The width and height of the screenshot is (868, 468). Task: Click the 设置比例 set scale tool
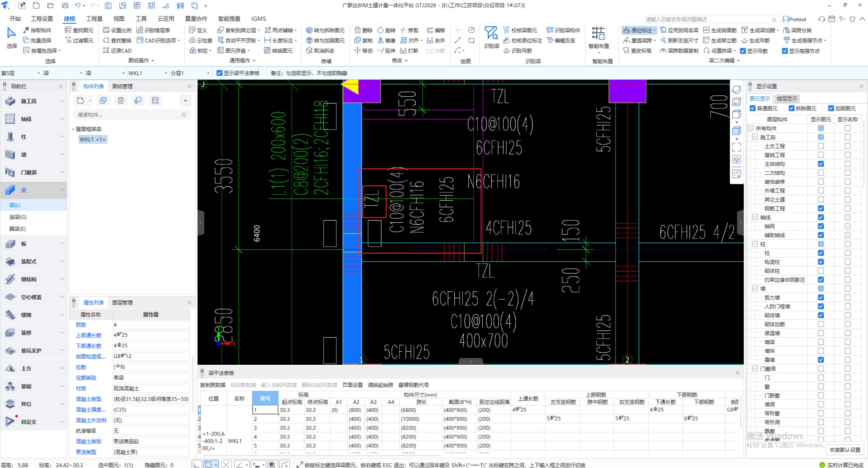pyautogui.click(x=117, y=30)
